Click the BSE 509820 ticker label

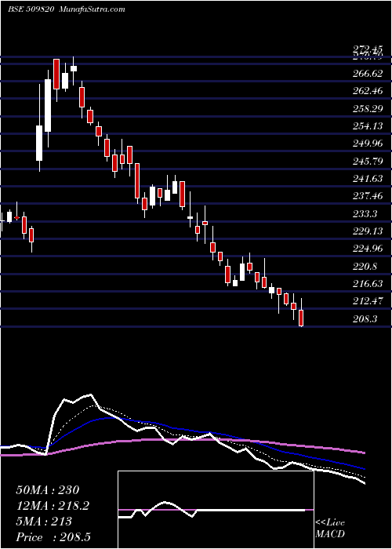click(31, 9)
